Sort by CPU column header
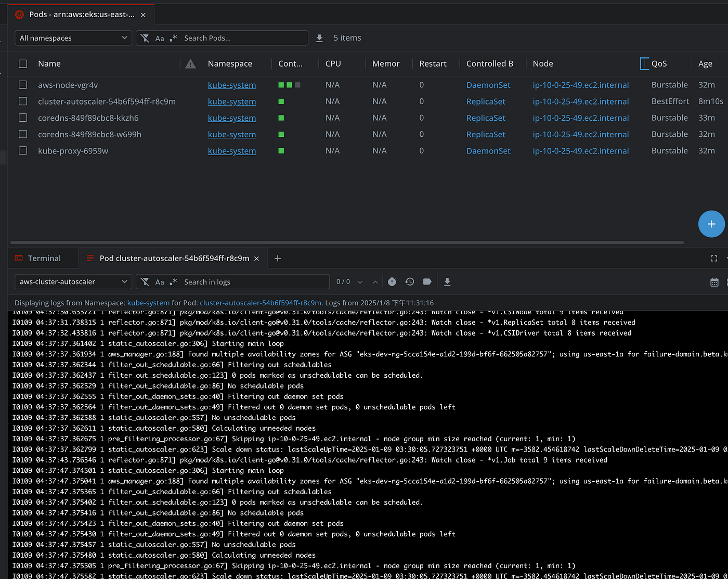The width and height of the screenshot is (728, 579). point(333,63)
